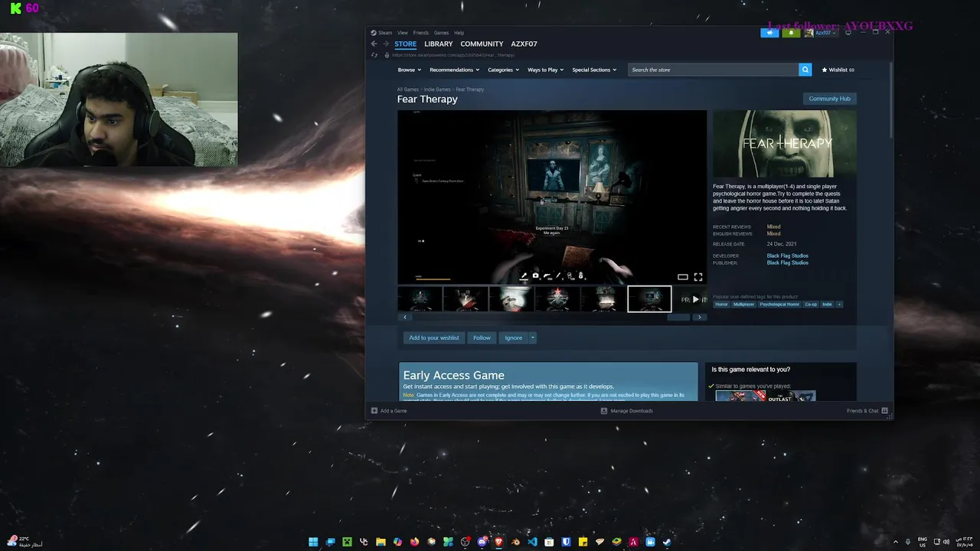Select the highlighted sixth screenshot thumbnail
The height and width of the screenshot is (551, 980).
(649, 299)
